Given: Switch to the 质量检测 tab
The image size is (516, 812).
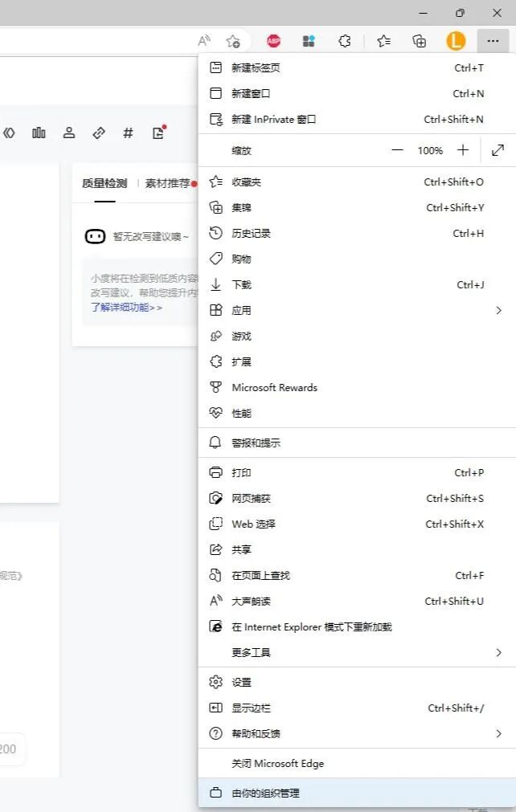Looking at the screenshot, I should (x=104, y=183).
